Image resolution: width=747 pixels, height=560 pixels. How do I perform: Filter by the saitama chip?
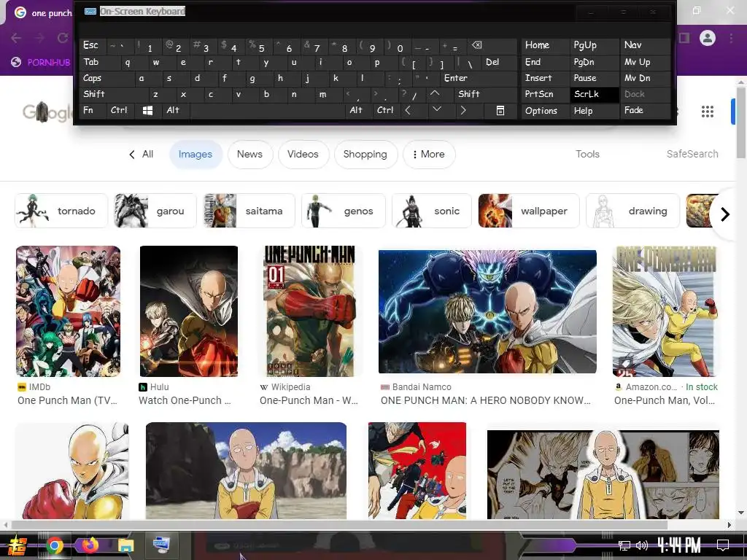[x=249, y=211]
